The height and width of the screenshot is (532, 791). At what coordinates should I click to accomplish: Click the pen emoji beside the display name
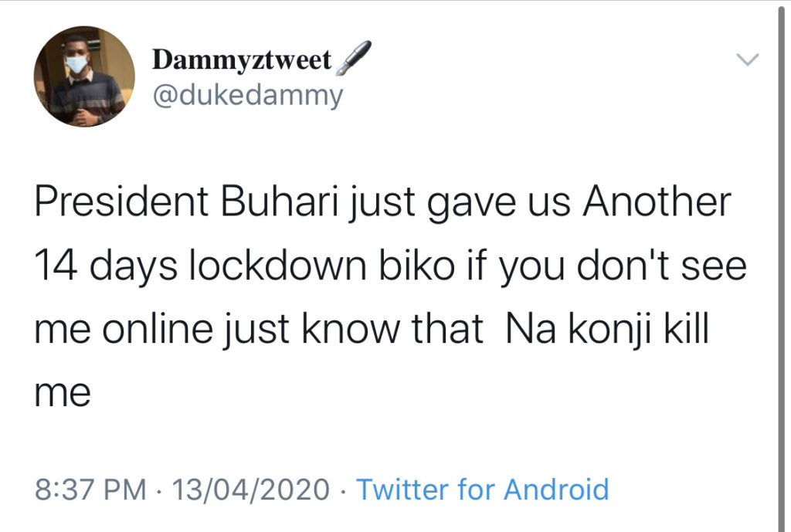pos(354,58)
